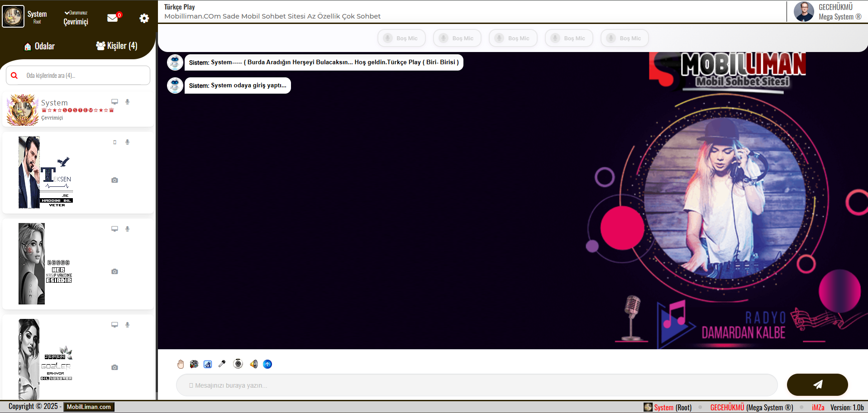The width and height of the screenshot is (868, 413).
Task: Click the 'Mega System ®' rank text at top right
Action: pos(840,17)
